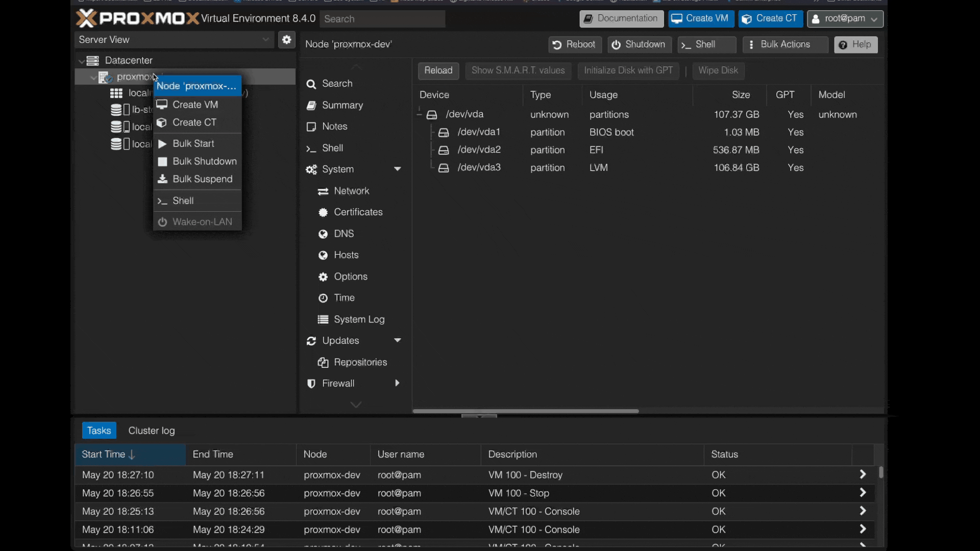
Task: Switch to the Tasks tab
Action: (x=99, y=431)
